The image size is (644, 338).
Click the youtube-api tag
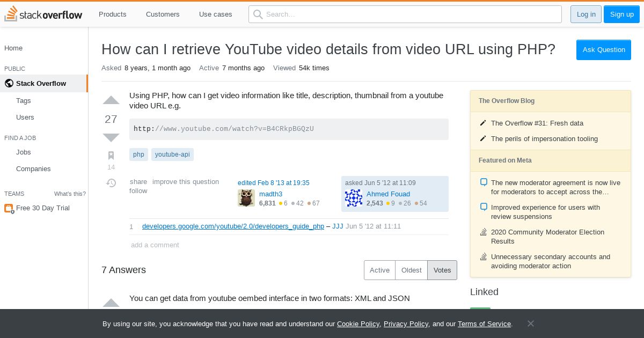coord(172,155)
